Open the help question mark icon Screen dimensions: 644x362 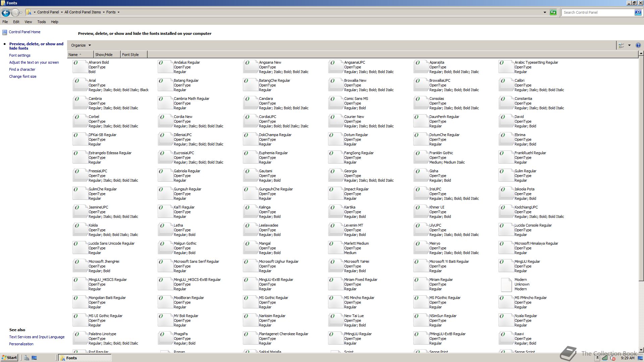click(638, 45)
